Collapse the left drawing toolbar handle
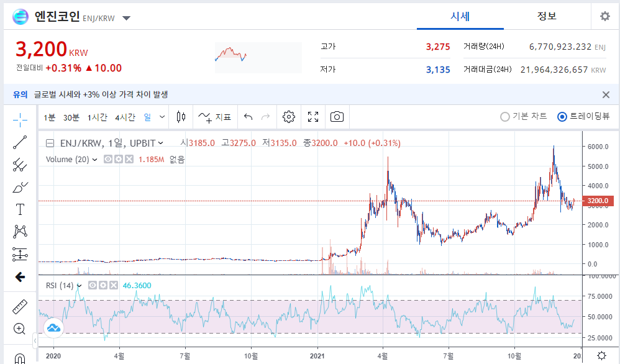 tap(35, 340)
